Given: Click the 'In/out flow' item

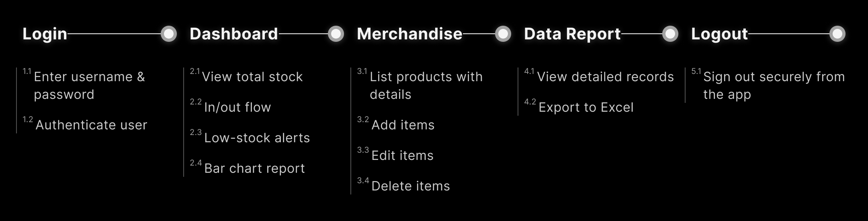Looking at the screenshot, I should pyautogui.click(x=237, y=107).
